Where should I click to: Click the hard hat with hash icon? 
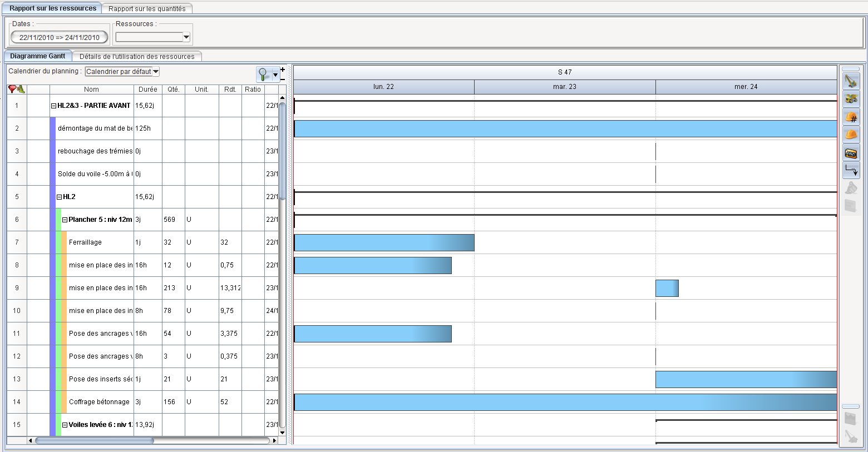(851, 117)
